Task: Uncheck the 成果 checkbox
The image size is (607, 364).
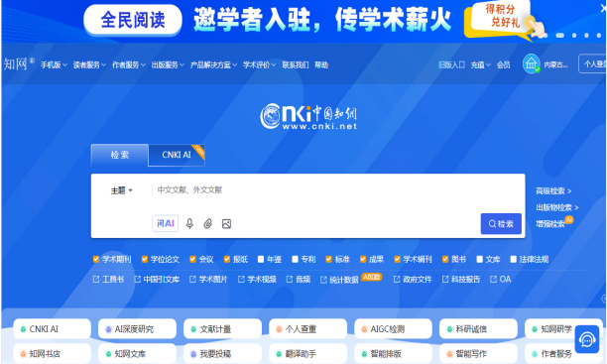Action: click(x=363, y=259)
